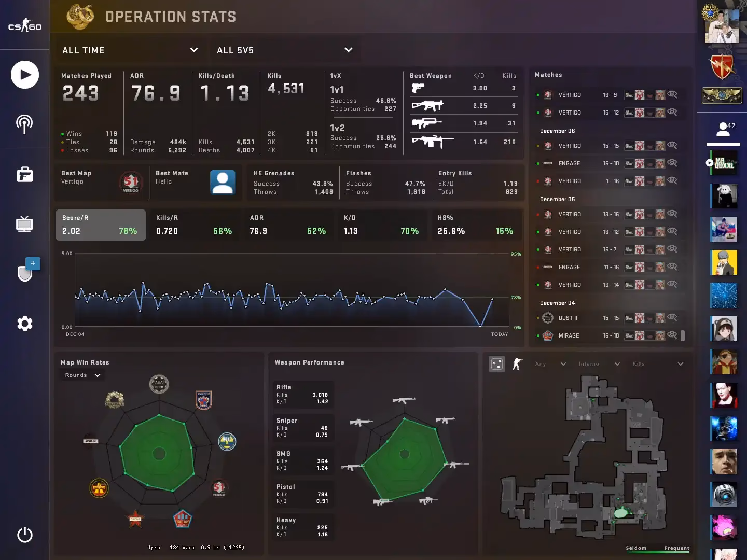This screenshot has height=560, width=747.
Task: Click the green hotspot on Inferno heatmap
Action: 620,512
